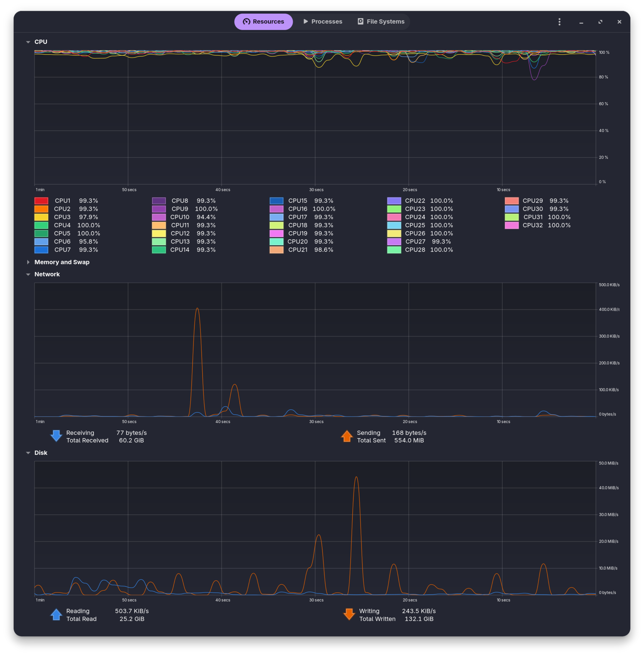
Task: Click the blue disk Reading arrow icon
Action: (x=56, y=615)
